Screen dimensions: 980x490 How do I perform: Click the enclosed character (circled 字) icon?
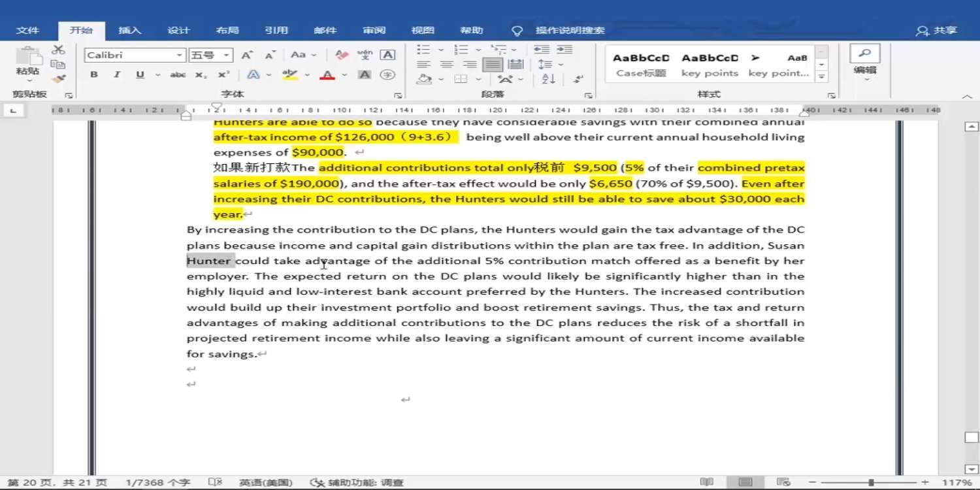point(387,75)
